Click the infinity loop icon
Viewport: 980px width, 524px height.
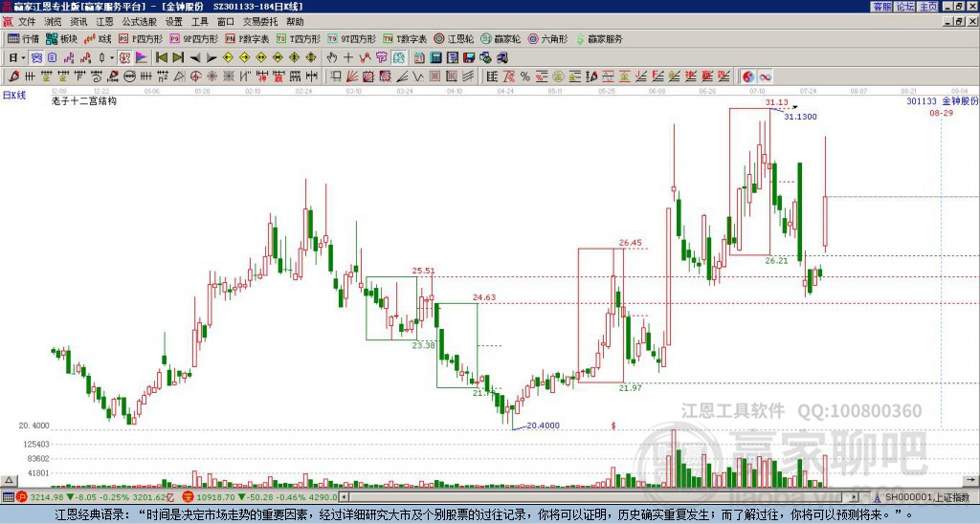(765, 76)
